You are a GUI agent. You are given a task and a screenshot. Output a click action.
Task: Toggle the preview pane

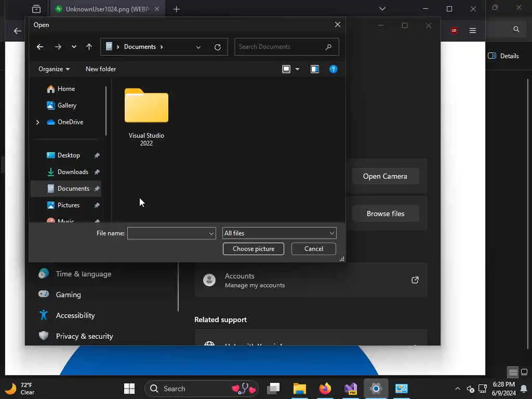(314, 69)
